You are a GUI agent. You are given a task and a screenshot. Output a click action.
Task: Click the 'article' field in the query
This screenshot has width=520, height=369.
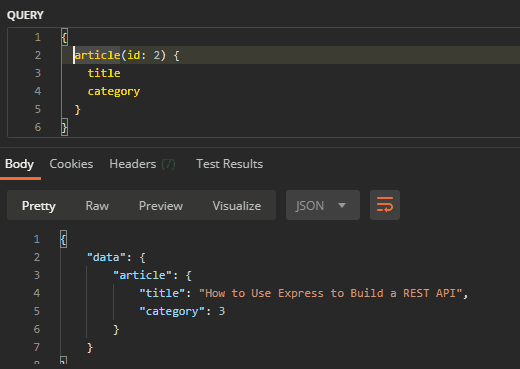(97, 55)
